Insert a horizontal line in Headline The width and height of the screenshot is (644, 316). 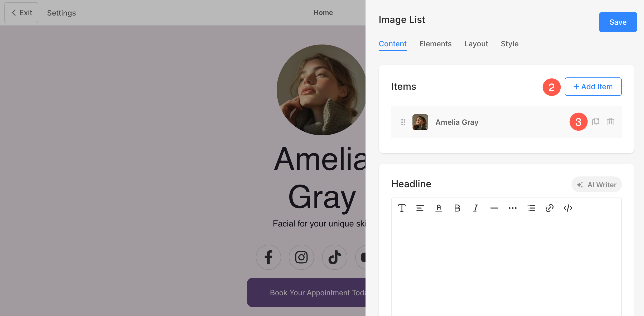tap(494, 208)
